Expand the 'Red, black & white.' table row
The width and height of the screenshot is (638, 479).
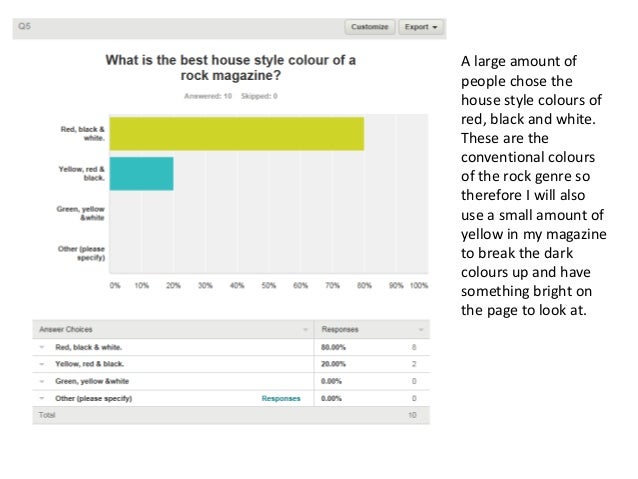[x=43, y=347]
